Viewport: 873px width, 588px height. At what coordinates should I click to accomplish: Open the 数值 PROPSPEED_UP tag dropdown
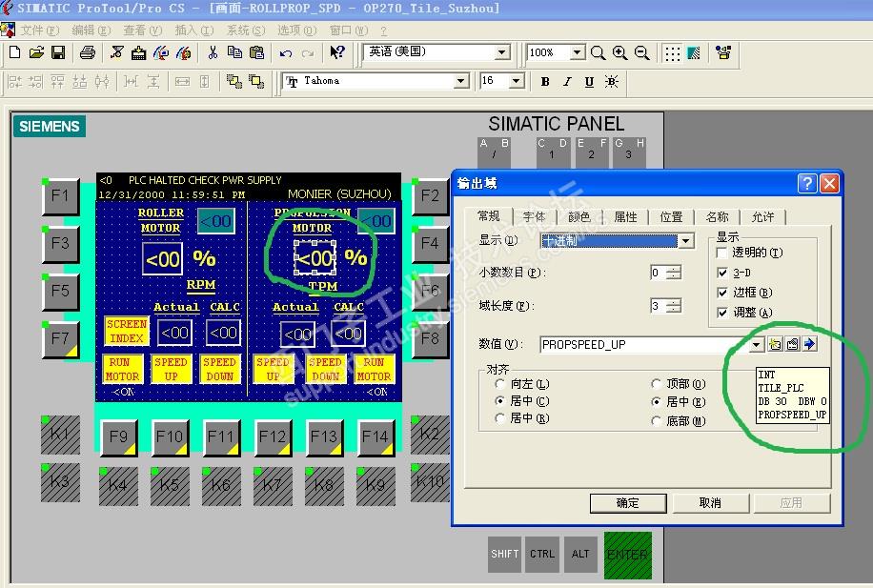(x=756, y=345)
